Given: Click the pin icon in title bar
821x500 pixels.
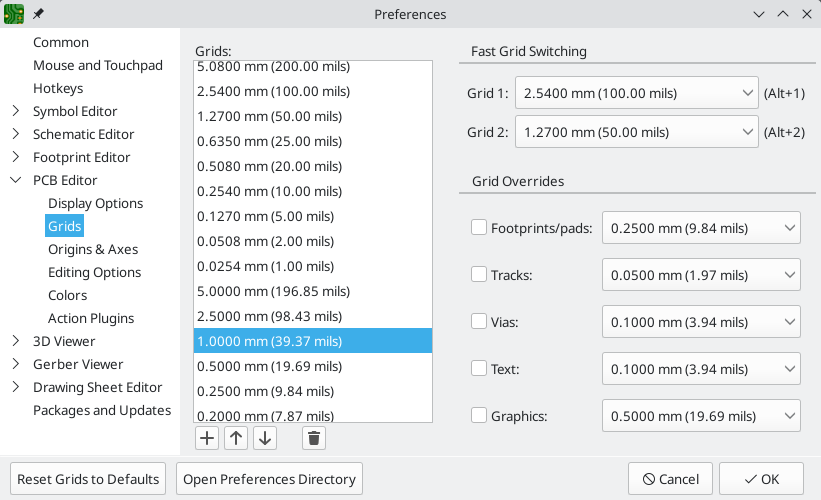Looking at the screenshot, I should pos(38,14).
